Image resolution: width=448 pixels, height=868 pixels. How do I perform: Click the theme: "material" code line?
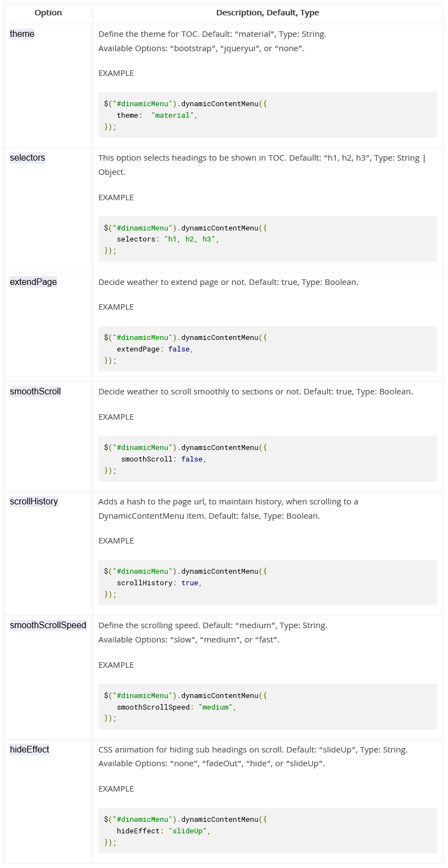tap(157, 116)
